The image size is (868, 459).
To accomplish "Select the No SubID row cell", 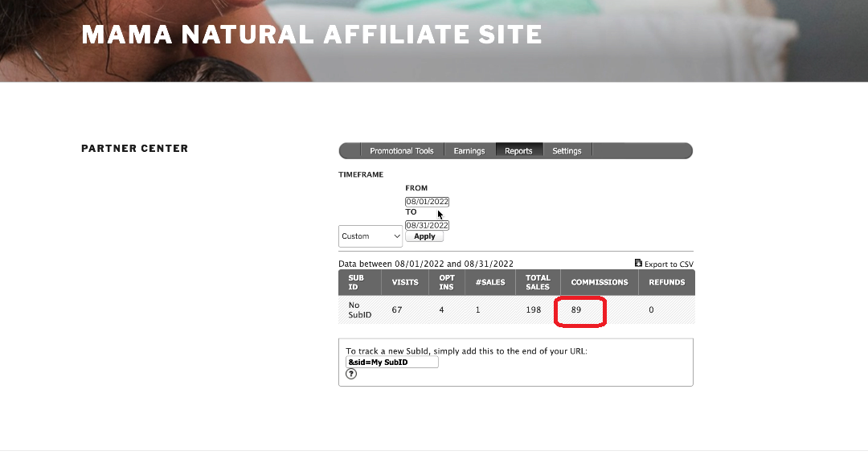I will tap(360, 310).
